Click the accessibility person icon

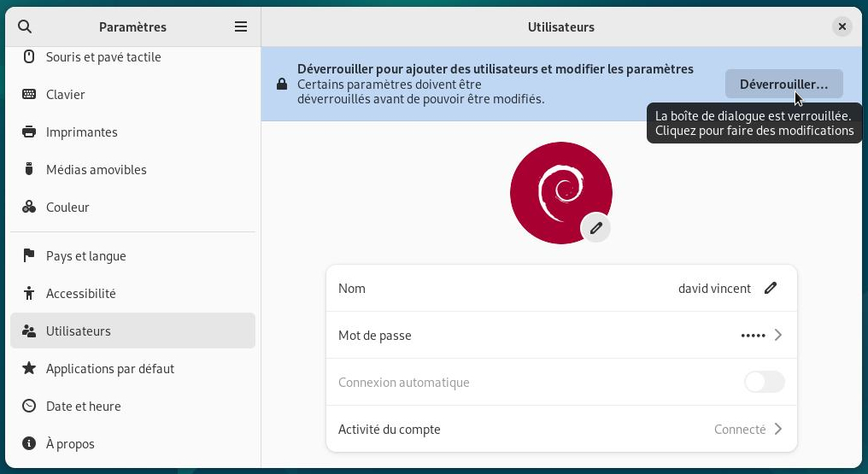(29, 293)
